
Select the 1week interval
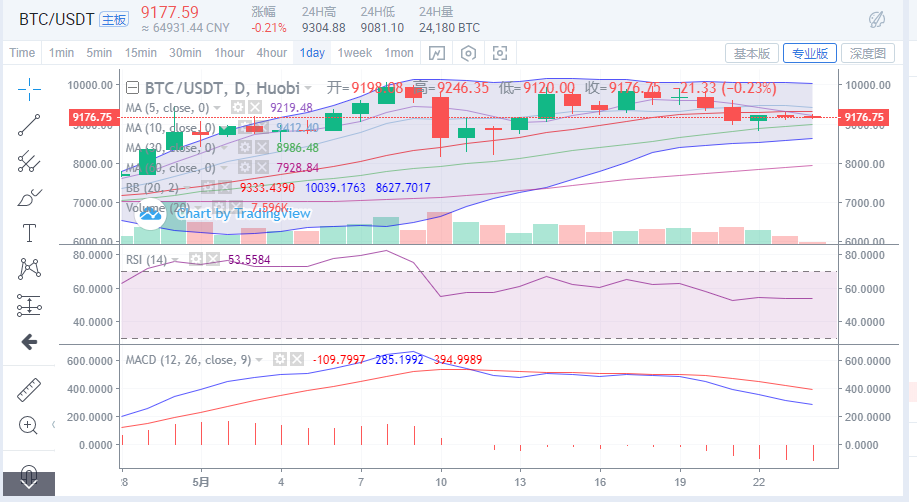(355, 53)
